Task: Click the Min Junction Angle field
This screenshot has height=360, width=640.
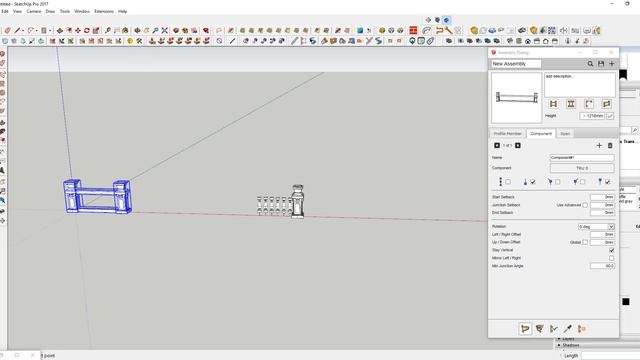Action: click(x=602, y=266)
